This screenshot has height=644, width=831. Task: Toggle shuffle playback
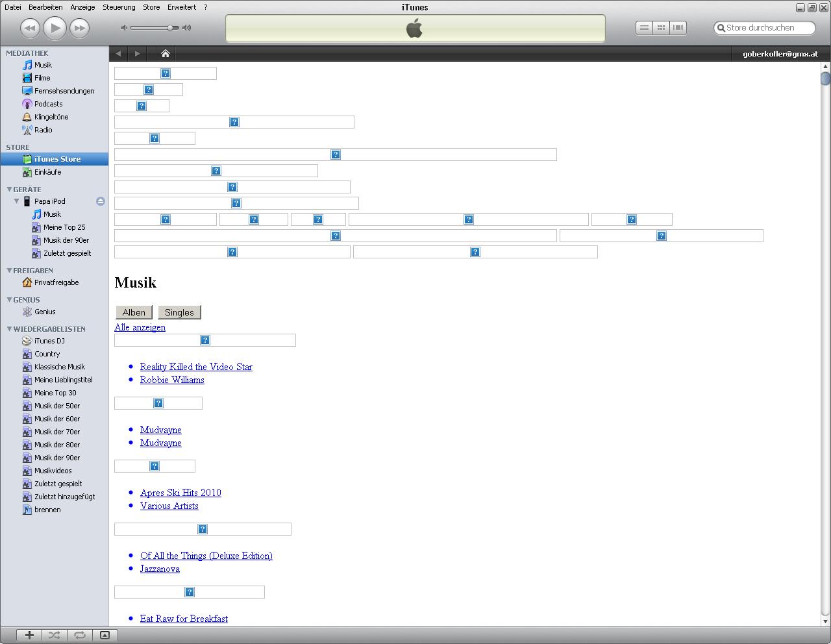pos(55,635)
